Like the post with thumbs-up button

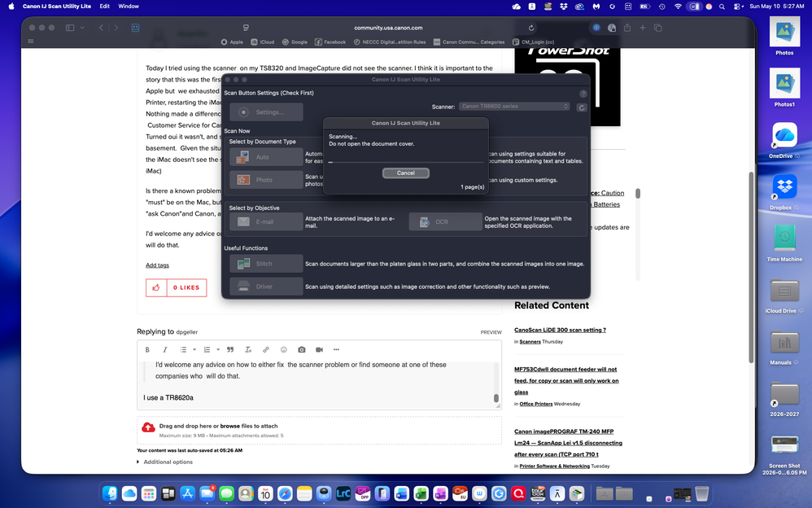(x=156, y=287)
